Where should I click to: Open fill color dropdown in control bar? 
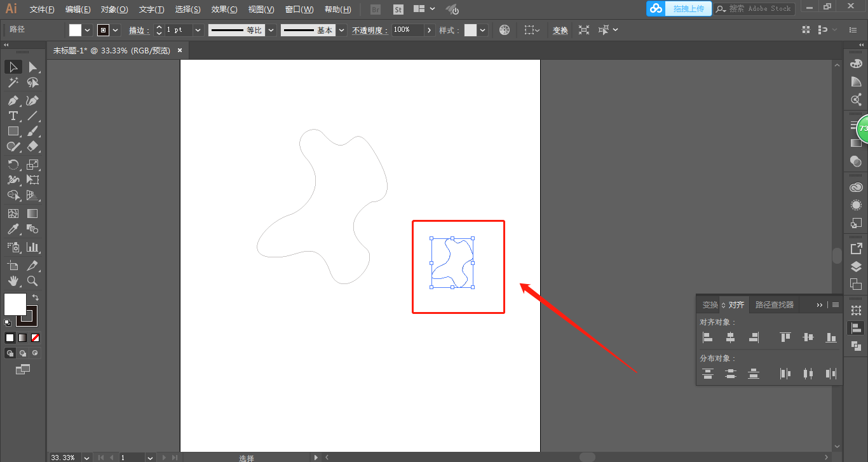point(87,30)
